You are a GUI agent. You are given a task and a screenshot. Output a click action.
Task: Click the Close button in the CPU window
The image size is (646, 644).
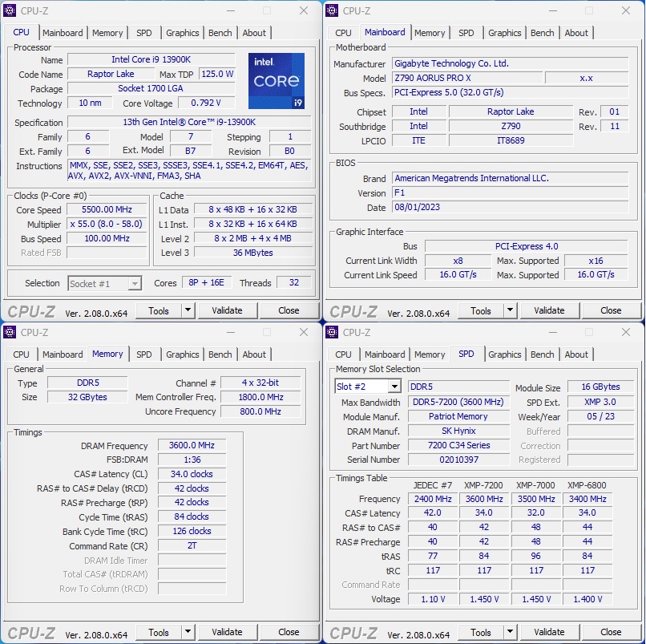click(x=289, y=310)
